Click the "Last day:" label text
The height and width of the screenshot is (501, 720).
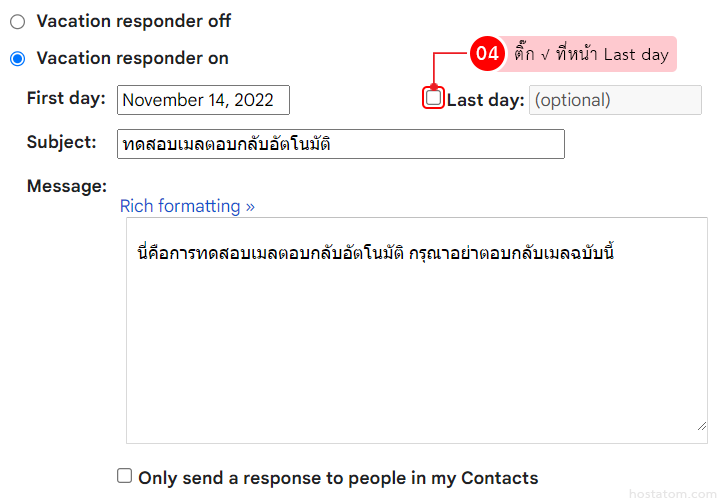point(485,100)
